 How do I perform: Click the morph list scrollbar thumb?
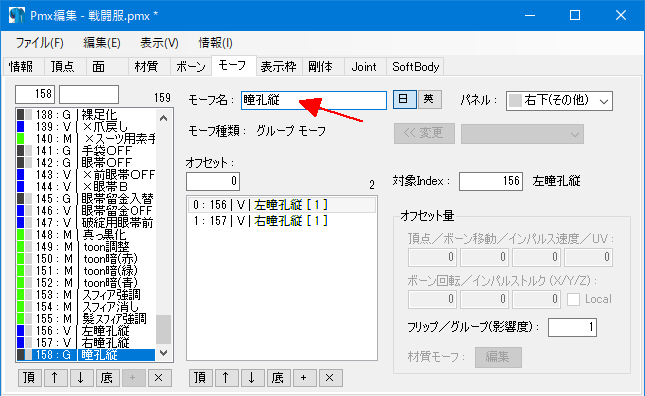tap(163, 329)
